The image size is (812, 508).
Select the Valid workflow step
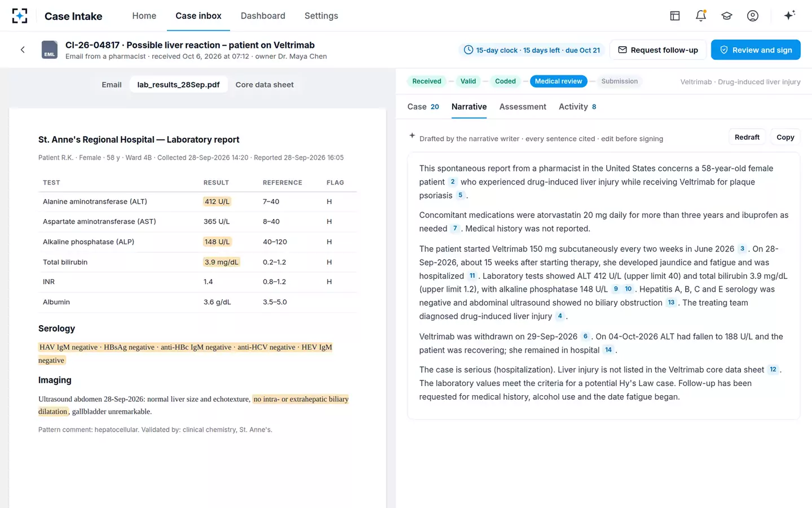[x=468, y=81]
